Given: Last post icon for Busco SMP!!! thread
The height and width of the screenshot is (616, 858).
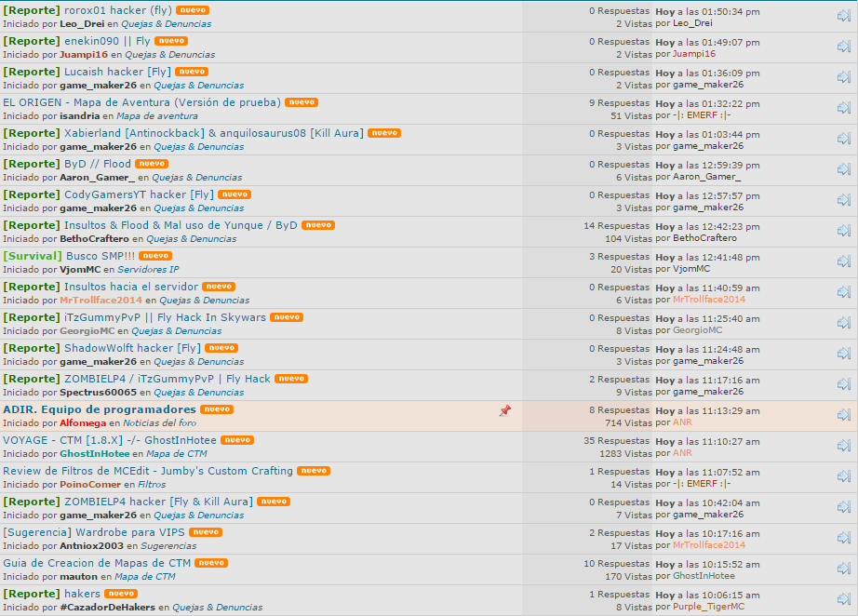Looking at the screenshot, I should coord(844,261).
